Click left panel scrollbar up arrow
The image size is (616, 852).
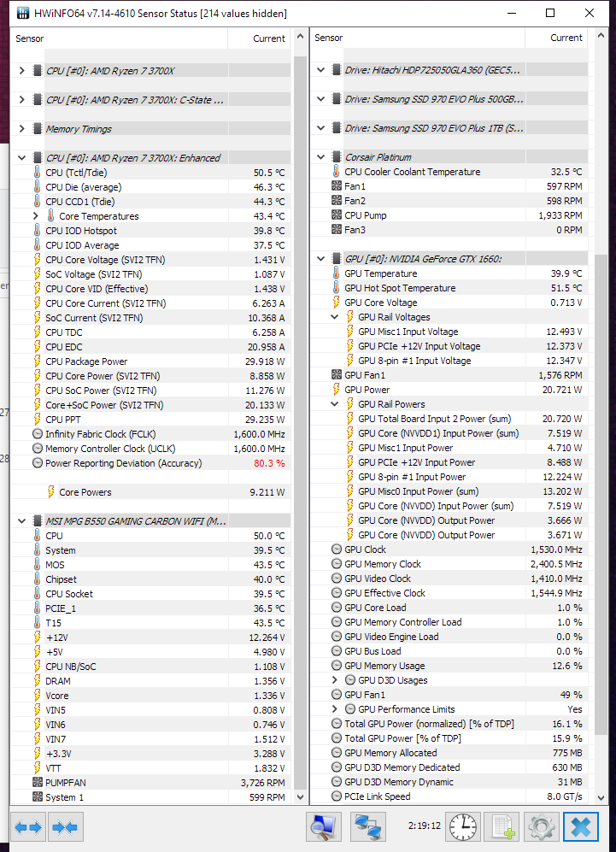[301, 37]
